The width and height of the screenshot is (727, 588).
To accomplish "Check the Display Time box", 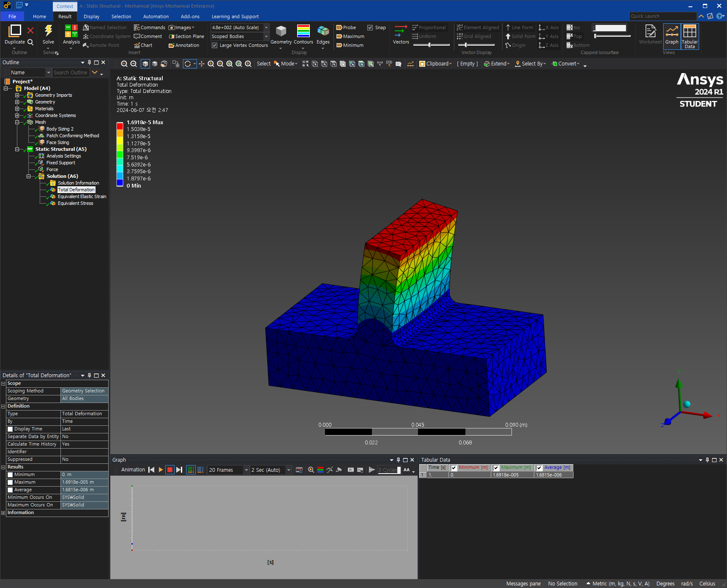I will click(x=10, y=429).
